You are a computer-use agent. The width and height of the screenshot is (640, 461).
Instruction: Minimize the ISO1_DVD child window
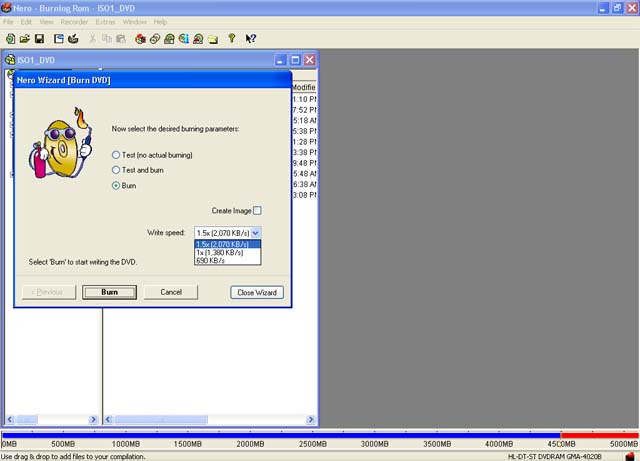(x=280, y=60)
